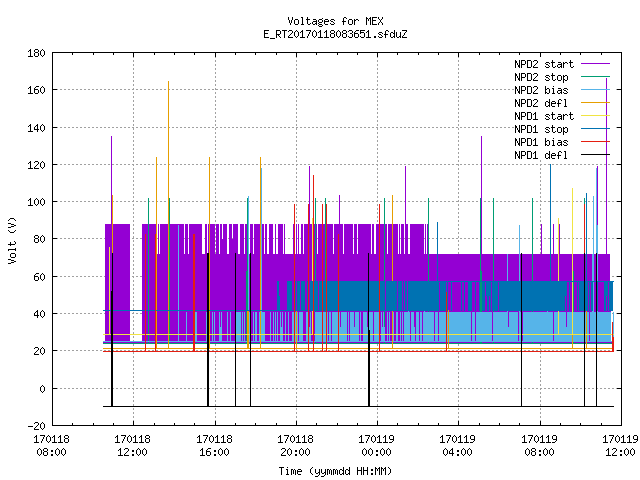The height and width of the screenshot is (480, 640).
Task: Click the black NPD1 defl legend line
Action: point(595,155)
